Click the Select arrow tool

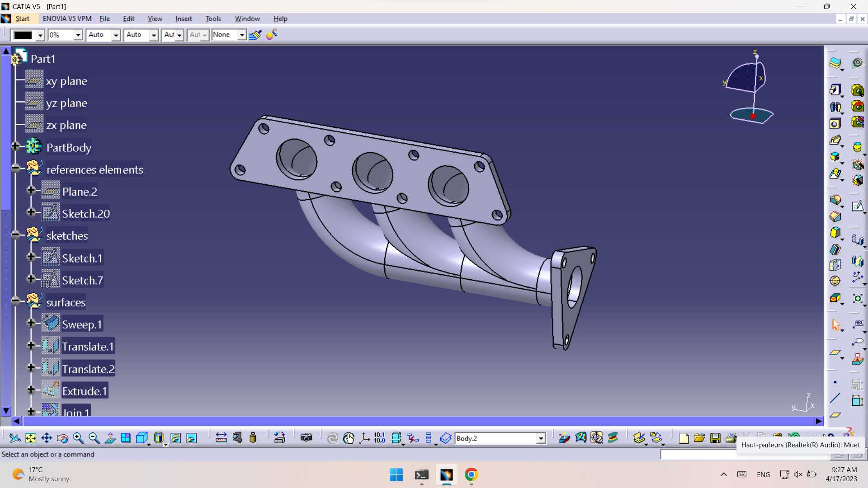[x=835, y=324]
